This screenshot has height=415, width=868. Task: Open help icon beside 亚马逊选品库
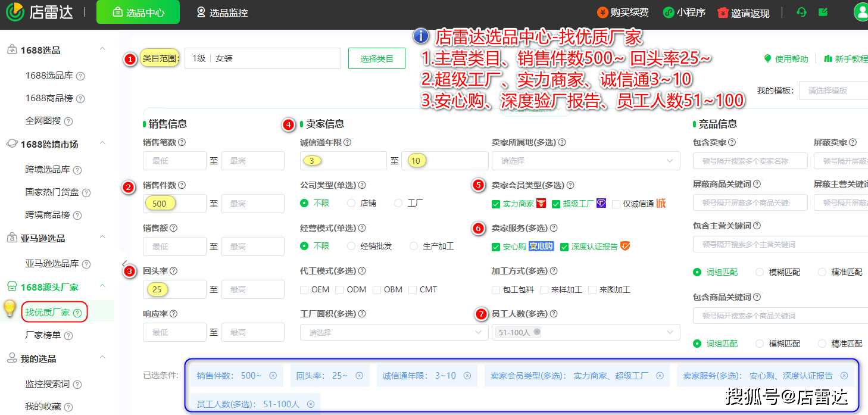pos(86,264)
